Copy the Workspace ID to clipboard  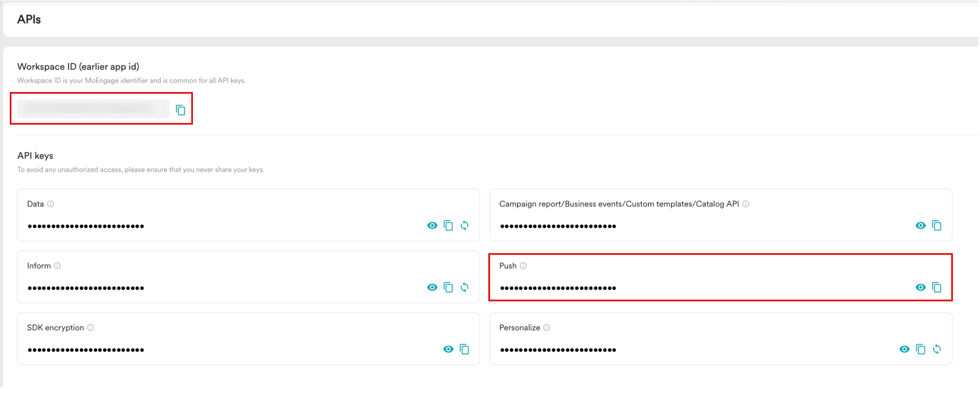(x=180, y=110)
